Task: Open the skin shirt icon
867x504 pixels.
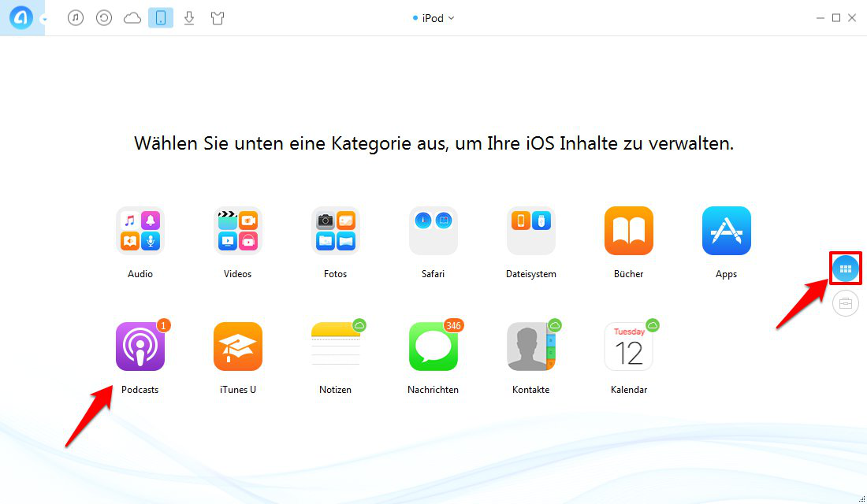Action: pyautogui.click(x=218, y=18)
